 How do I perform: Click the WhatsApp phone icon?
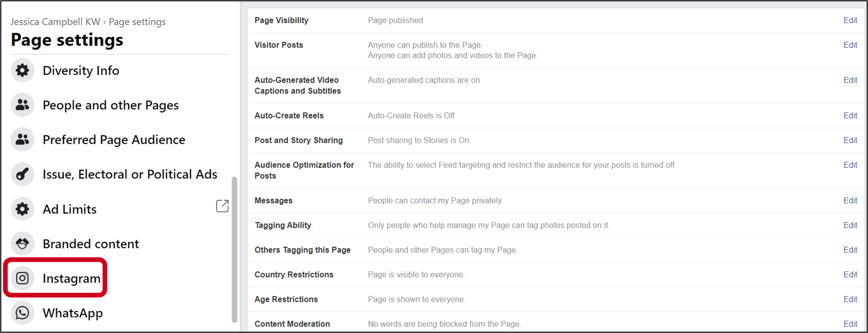(22, 313)
